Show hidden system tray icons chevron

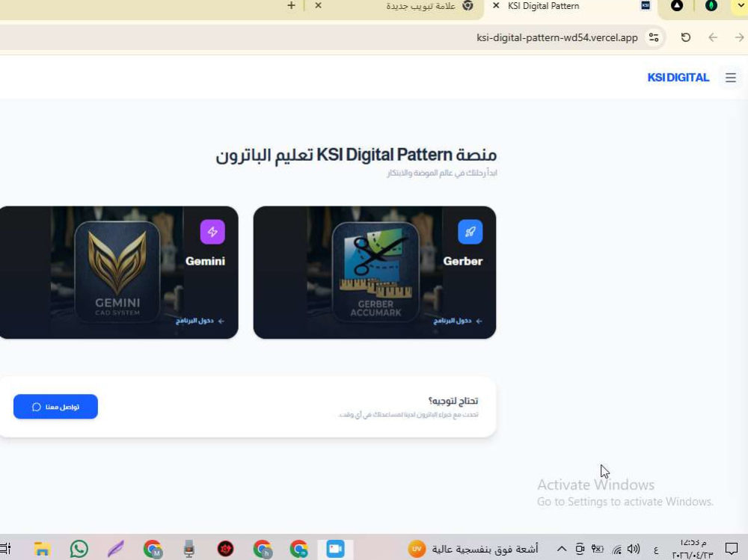(x=562, y=549)
